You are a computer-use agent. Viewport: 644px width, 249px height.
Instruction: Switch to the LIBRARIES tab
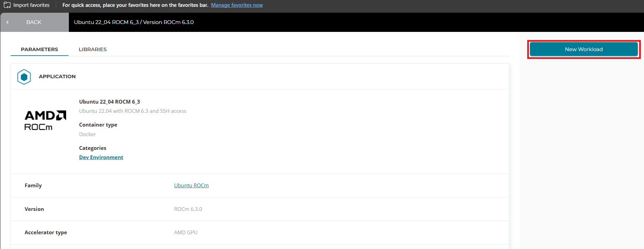point(92,49)
